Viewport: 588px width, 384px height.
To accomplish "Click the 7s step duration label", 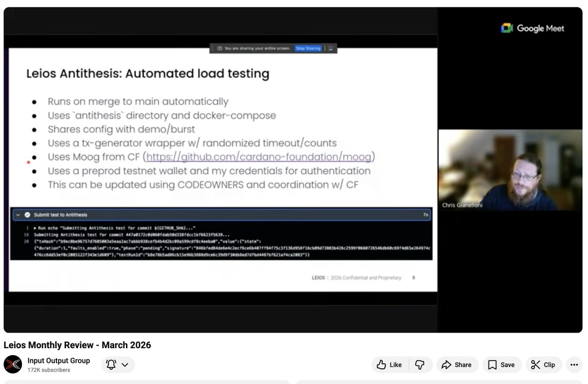I will [425, 215].
